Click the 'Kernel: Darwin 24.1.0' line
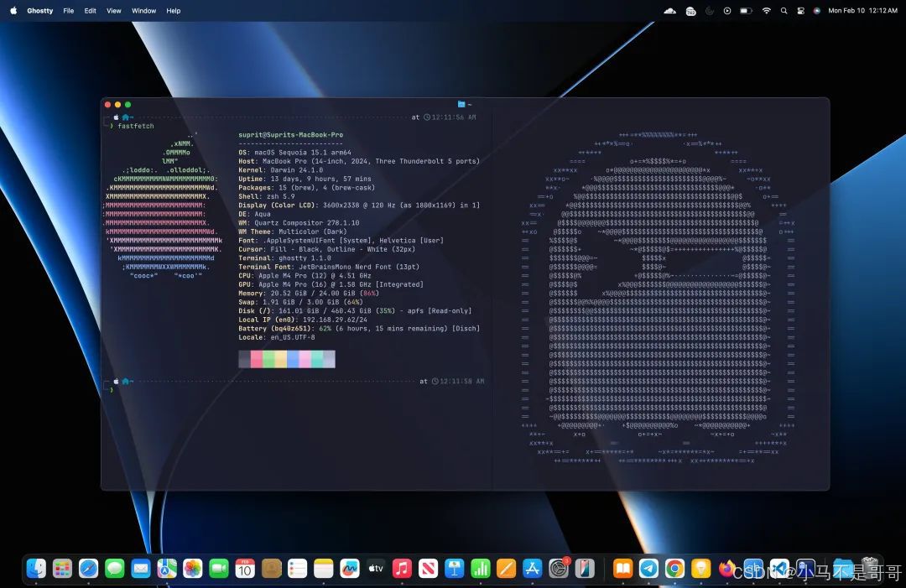The image size is (906, 588). tap(281, 169)
